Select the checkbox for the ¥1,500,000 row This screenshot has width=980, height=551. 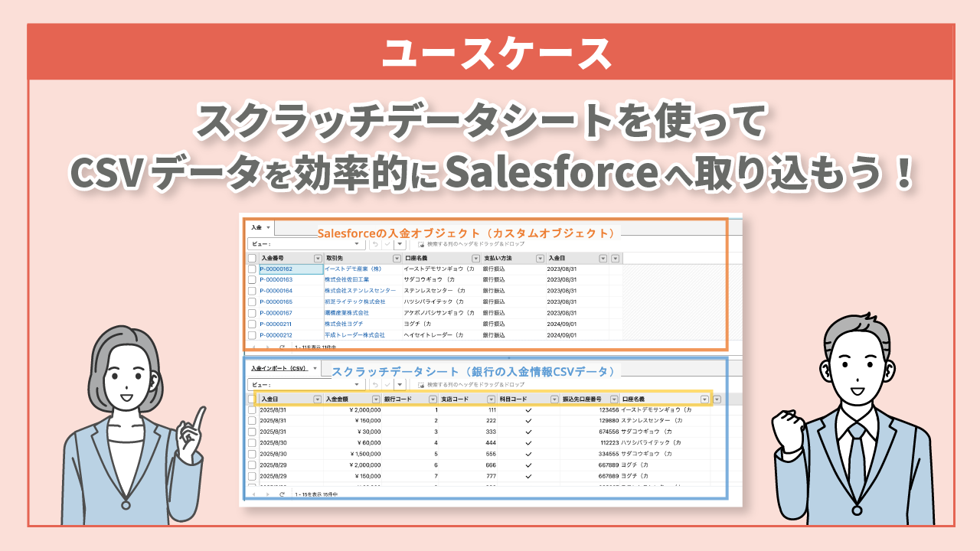[x=252, y=454]
